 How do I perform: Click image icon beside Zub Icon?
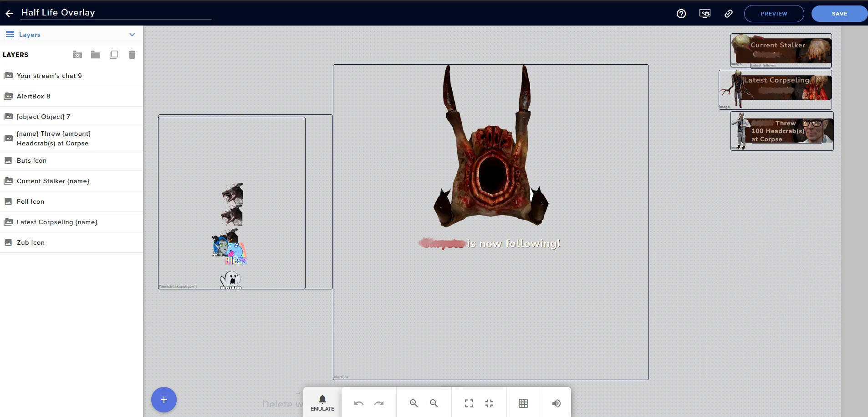[x=8, y=242]
